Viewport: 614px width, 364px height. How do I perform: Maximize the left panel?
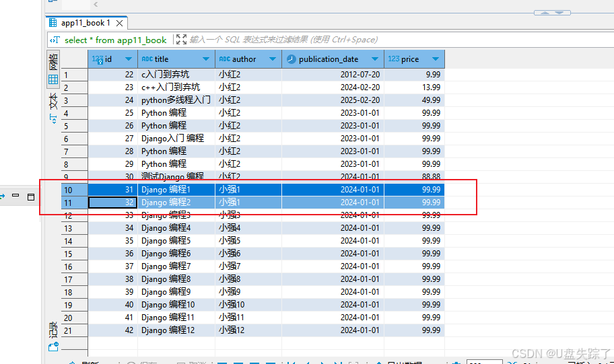click(31, 196)
